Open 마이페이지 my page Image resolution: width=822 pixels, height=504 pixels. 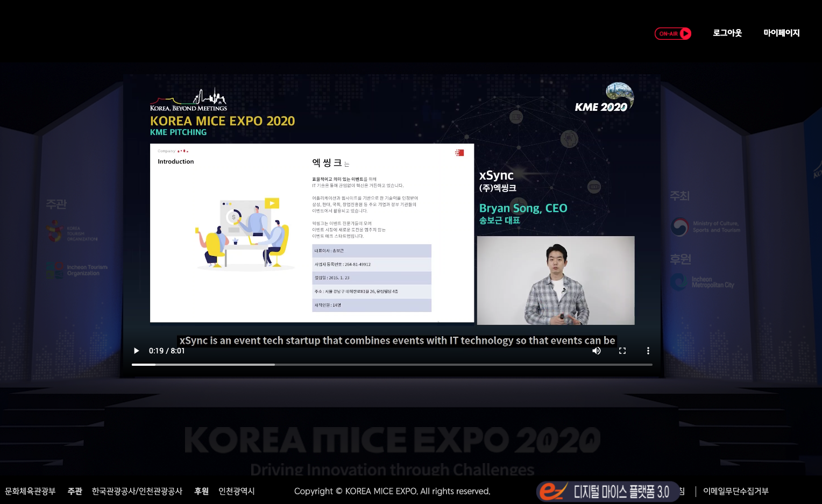pyautogui.click(x=781, y=33)
